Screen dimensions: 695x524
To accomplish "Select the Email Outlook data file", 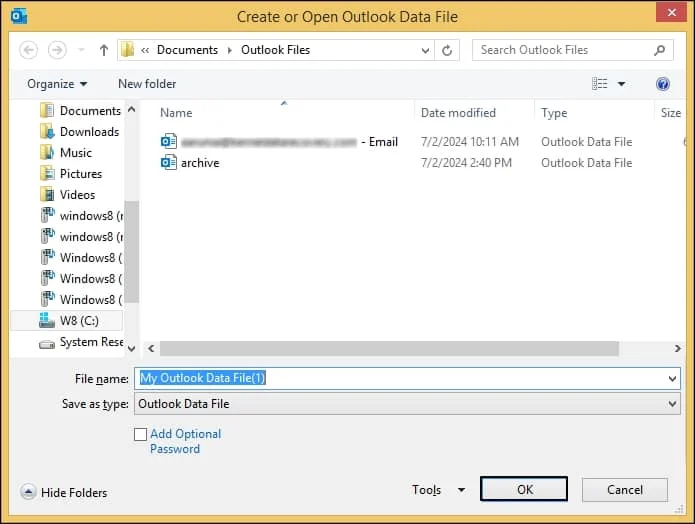I will [x=279, y=142].
